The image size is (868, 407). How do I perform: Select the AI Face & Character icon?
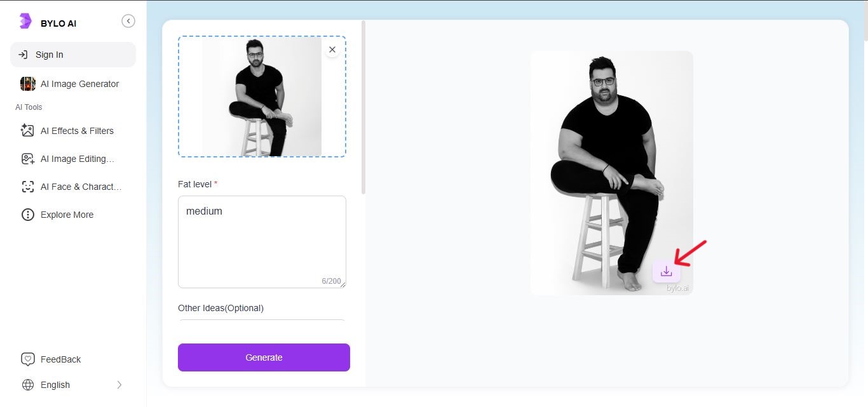[x=27, y=186]
